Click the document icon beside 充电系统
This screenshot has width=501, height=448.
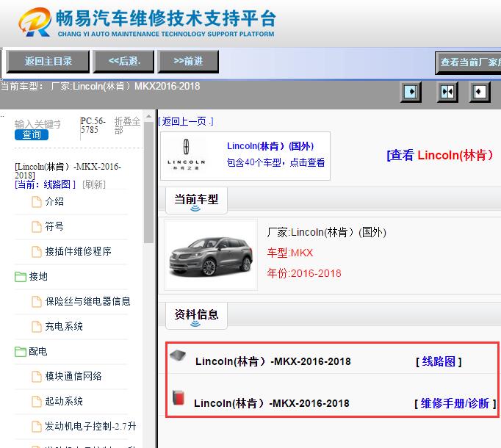37,327
